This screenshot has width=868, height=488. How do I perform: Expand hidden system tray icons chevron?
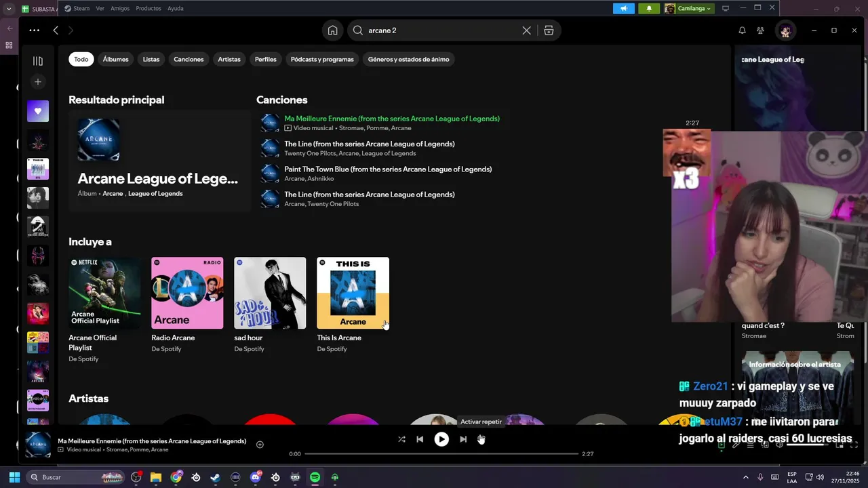pos(746,477)
